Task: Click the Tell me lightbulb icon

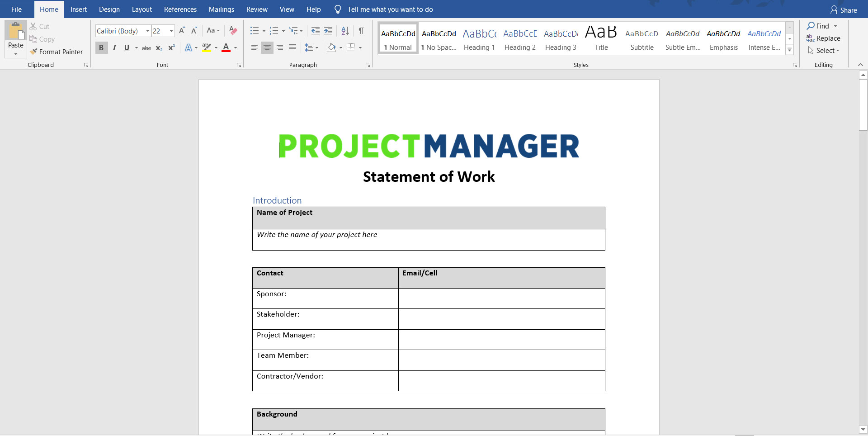Action: click(x=338, y=9)
